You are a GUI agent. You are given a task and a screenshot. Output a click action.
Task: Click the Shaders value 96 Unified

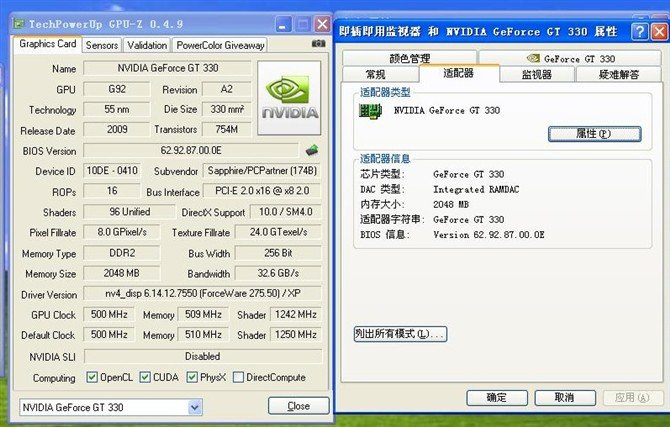(x=129, y=212)
